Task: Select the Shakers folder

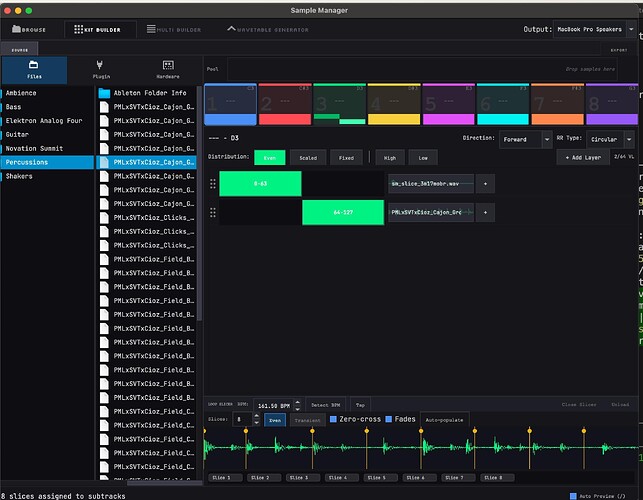Action: tap(47, 176)
